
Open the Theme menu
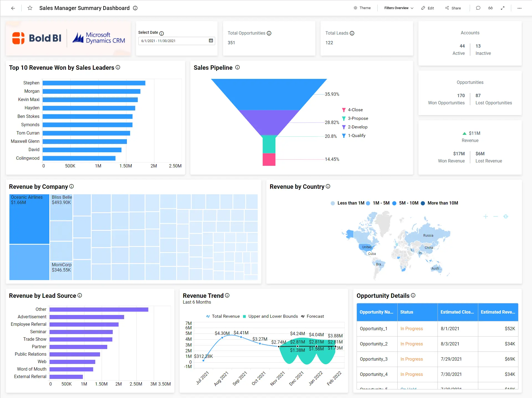pos(362,8)
